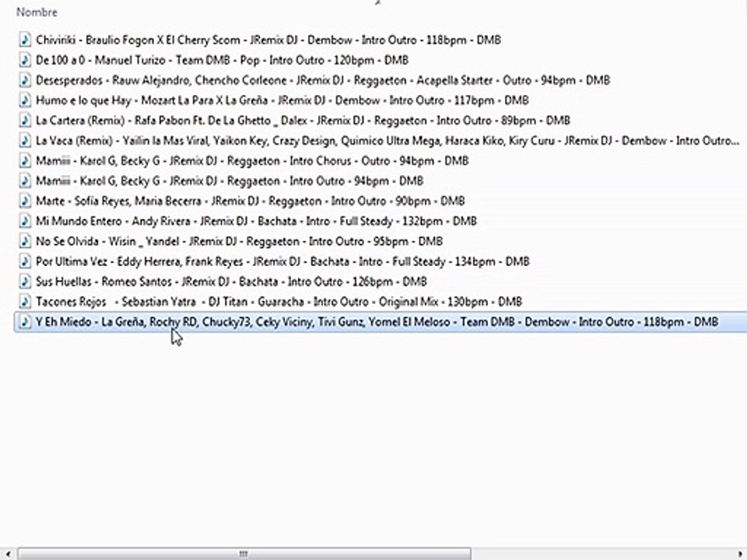Click the right arrow of horizontal scrollbar
The width and height of the screenshot is (747, 560).
tap(741, 554)
